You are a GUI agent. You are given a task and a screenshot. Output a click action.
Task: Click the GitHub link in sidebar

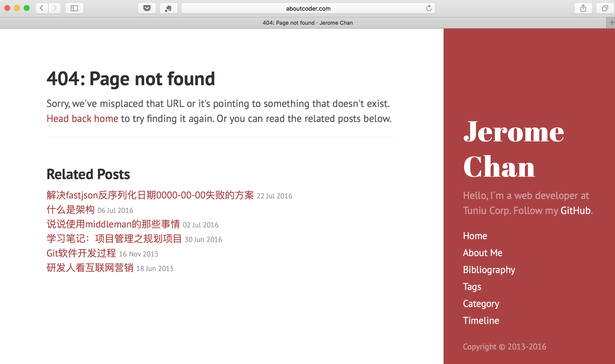(x=575, y=210)
